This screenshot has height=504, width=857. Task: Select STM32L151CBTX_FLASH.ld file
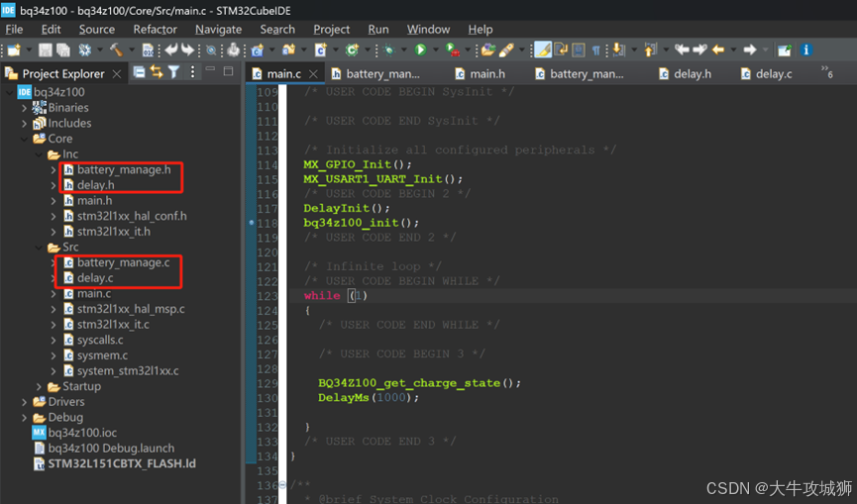[115, 464]
